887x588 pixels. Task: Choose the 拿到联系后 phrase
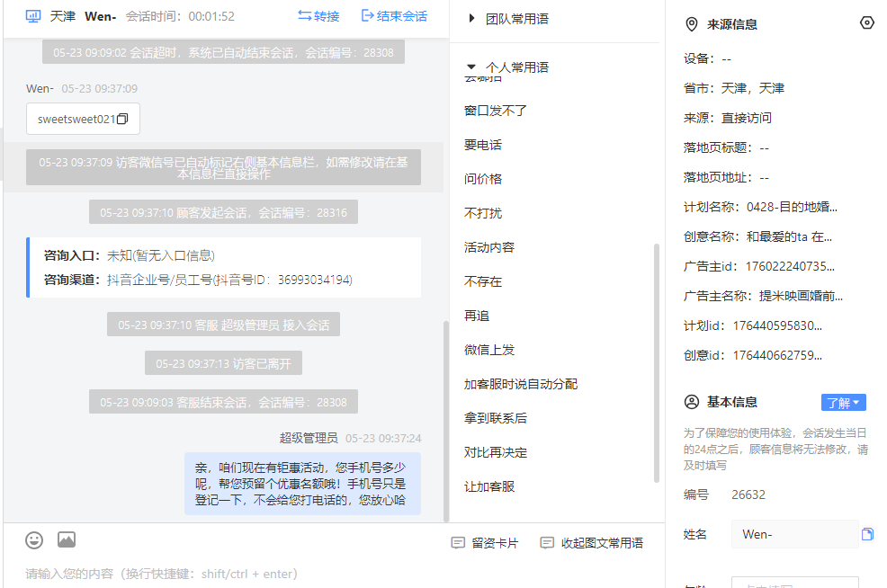496,418
